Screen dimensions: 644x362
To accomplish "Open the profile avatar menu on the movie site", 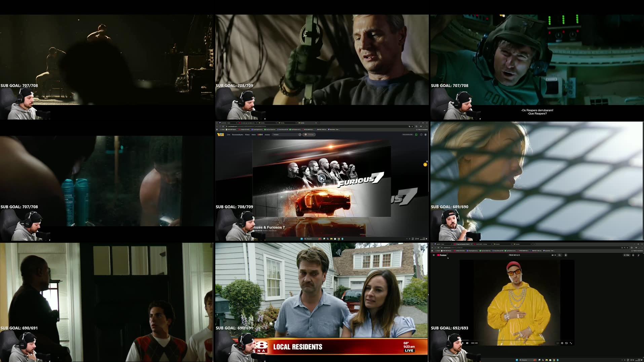I will (x=425, y=135).
